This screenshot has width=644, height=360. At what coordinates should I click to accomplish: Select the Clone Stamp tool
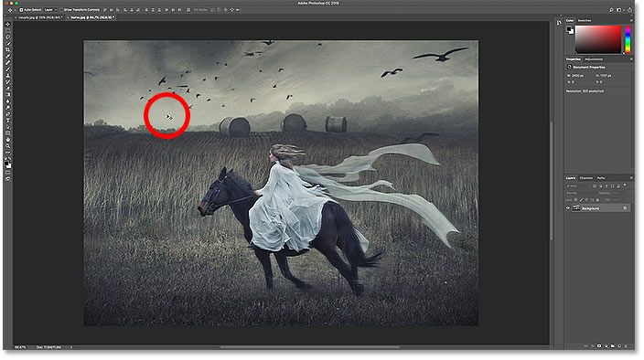click(x=8, y=76)
